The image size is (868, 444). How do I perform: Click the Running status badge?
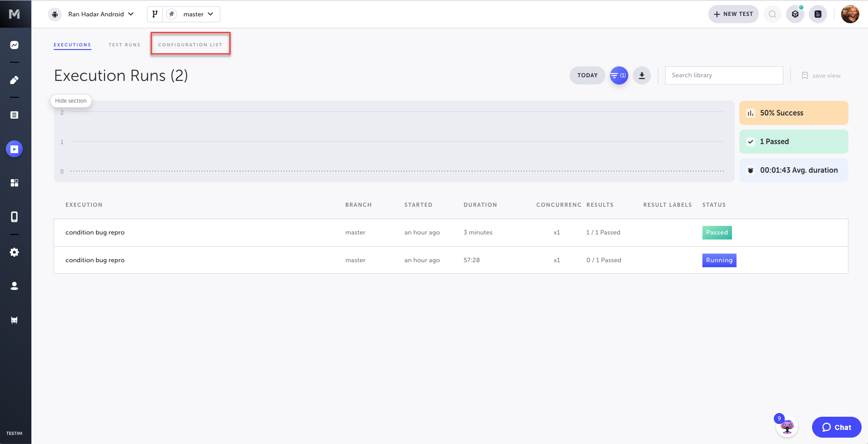tap(719, 260)
